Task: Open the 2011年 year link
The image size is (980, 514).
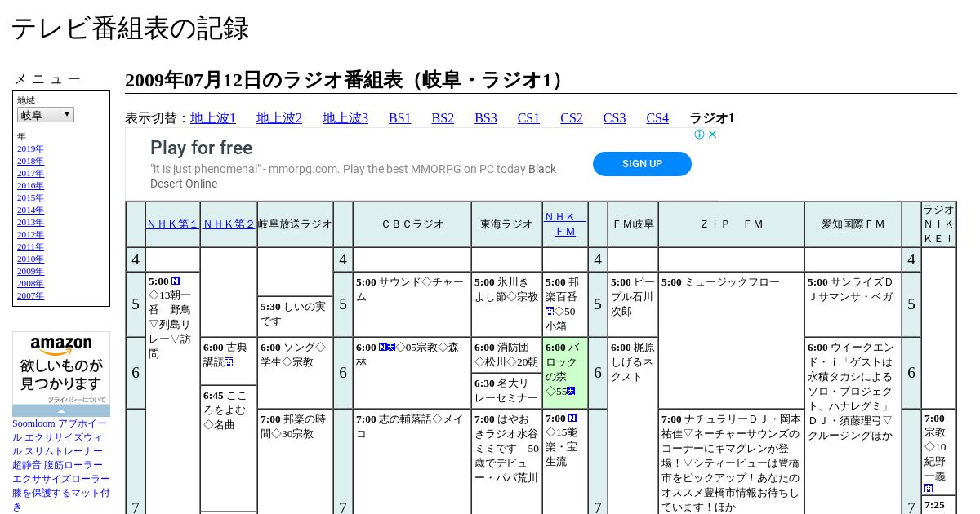Action: tap(30, 246)
